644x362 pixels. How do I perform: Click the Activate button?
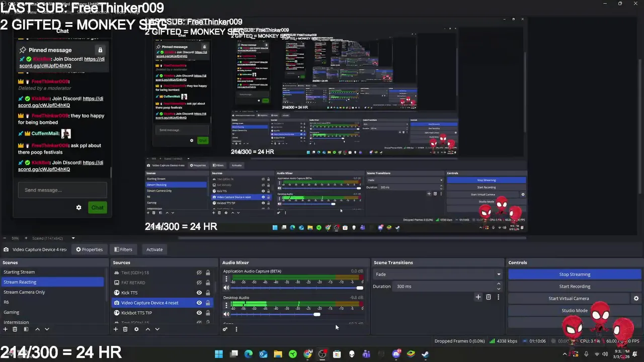click(154, 249)
